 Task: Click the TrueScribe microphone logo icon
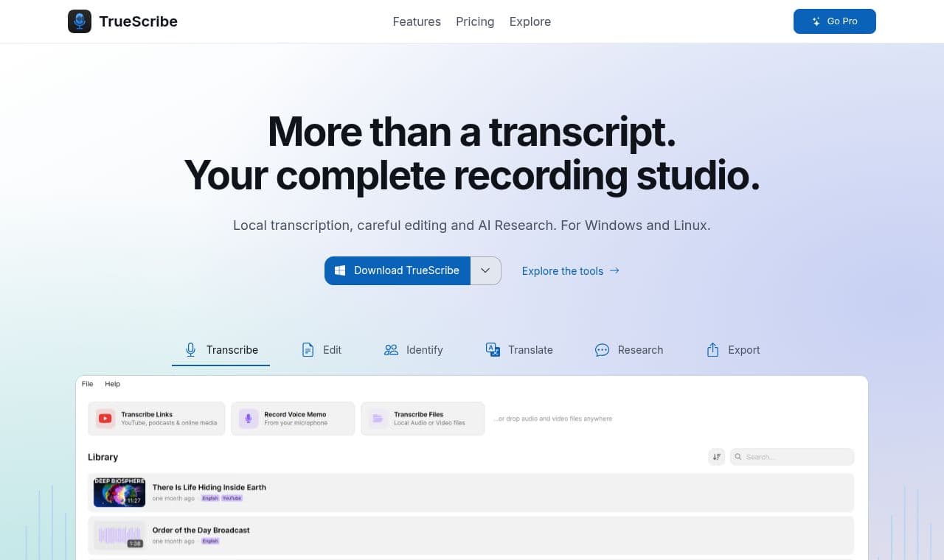pos(80,21)
